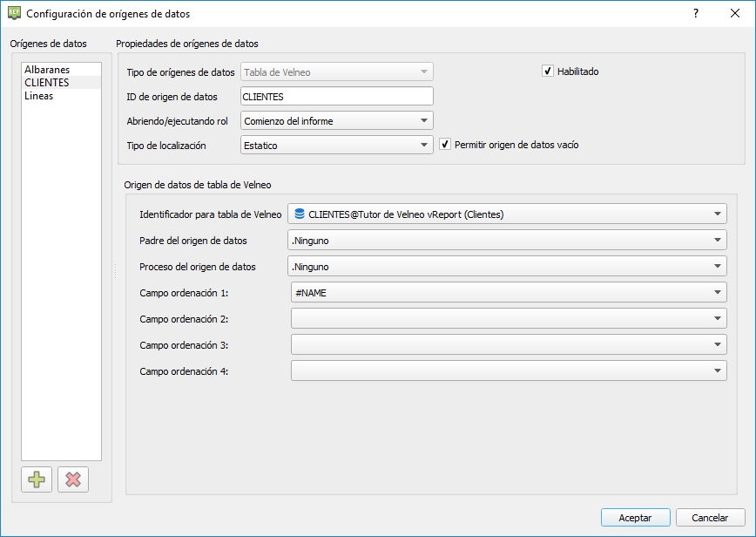This screenshot has width=756, height=537.
Task: Open Padre del origen de datos dropdown
Action: 507,241
